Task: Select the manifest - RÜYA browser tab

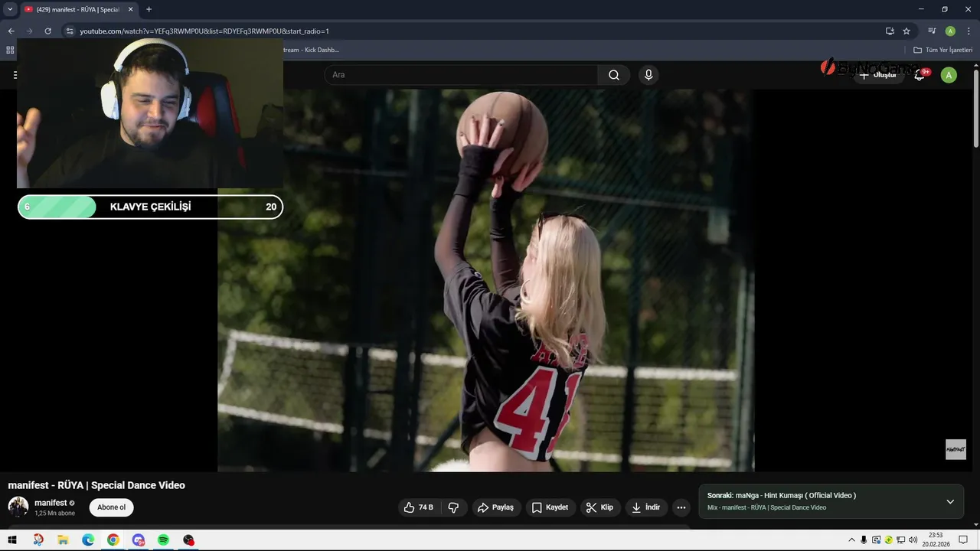Action: [77, 9]
